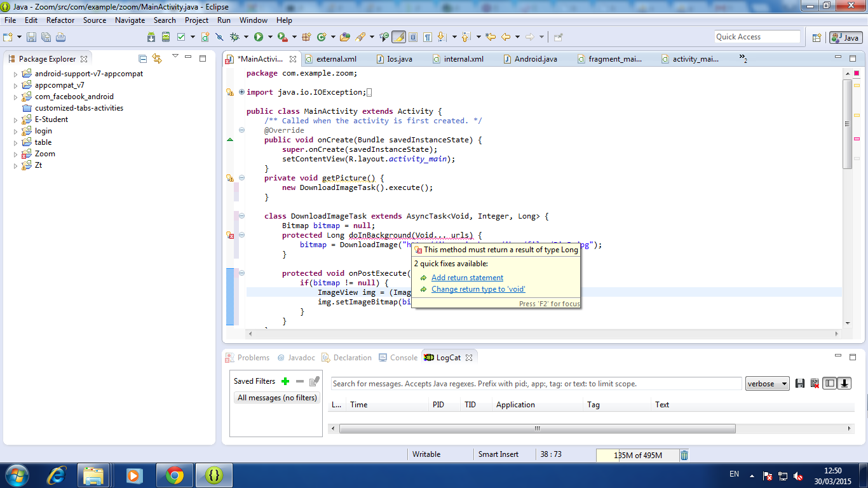
Task: Close the MainActivity editor tab
Action: [x=293, y=59]
